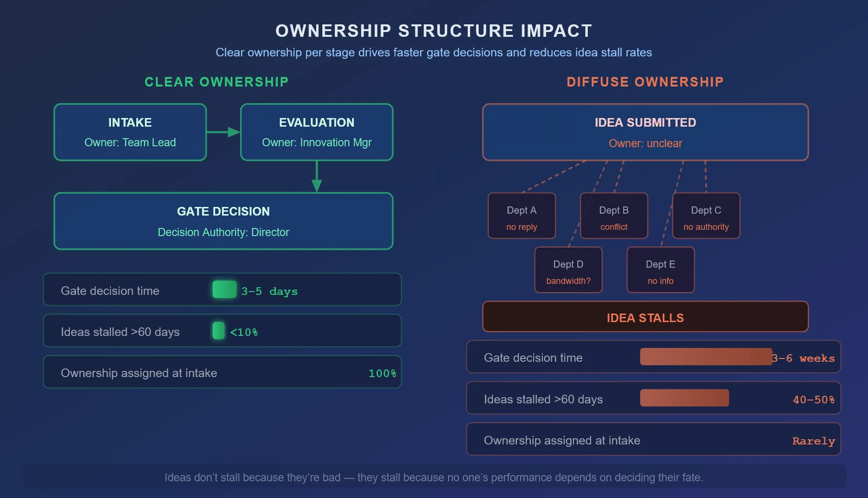Click 'Ownership assigned at intake' label under Clear Ownership

click(139, 373)
